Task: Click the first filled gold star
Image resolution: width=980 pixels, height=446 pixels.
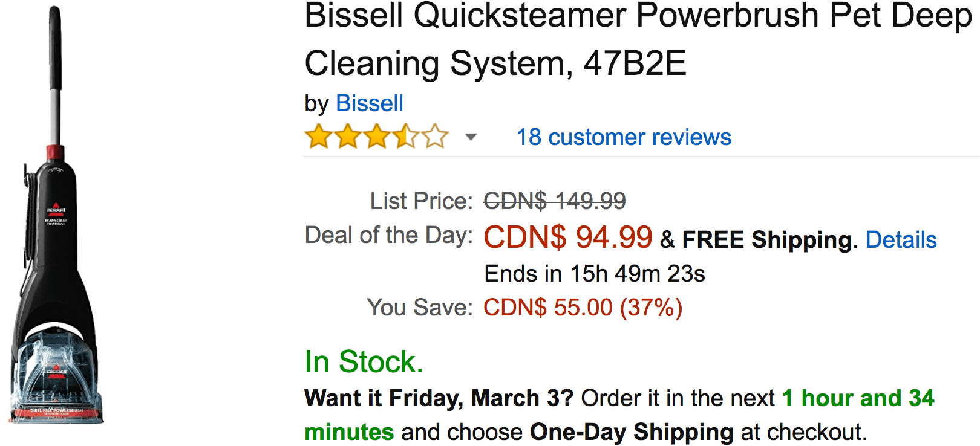Action: click(318, 137)
